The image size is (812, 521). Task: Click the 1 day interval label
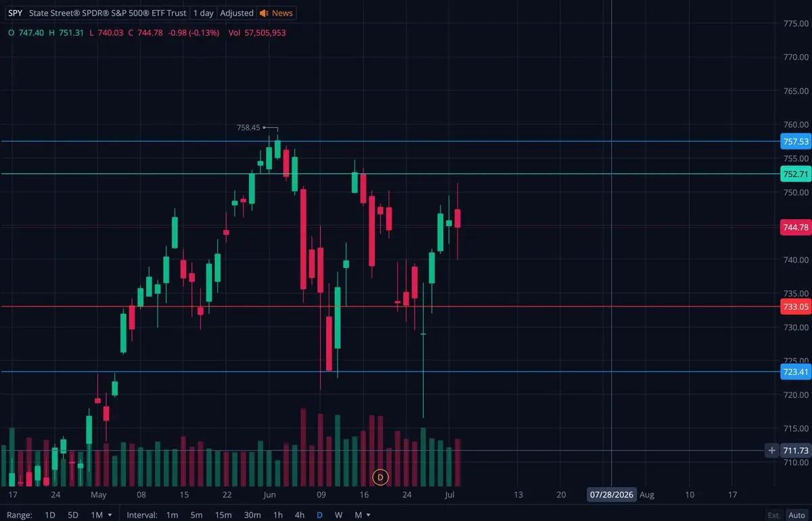pos(204,13)
